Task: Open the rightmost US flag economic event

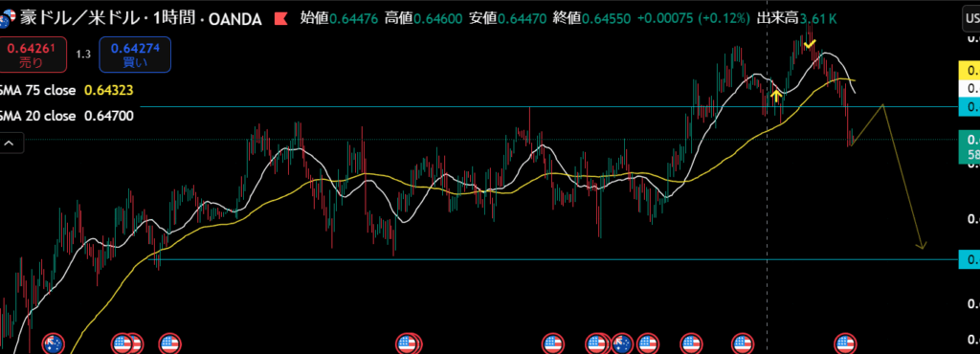Action: [846, 343]
